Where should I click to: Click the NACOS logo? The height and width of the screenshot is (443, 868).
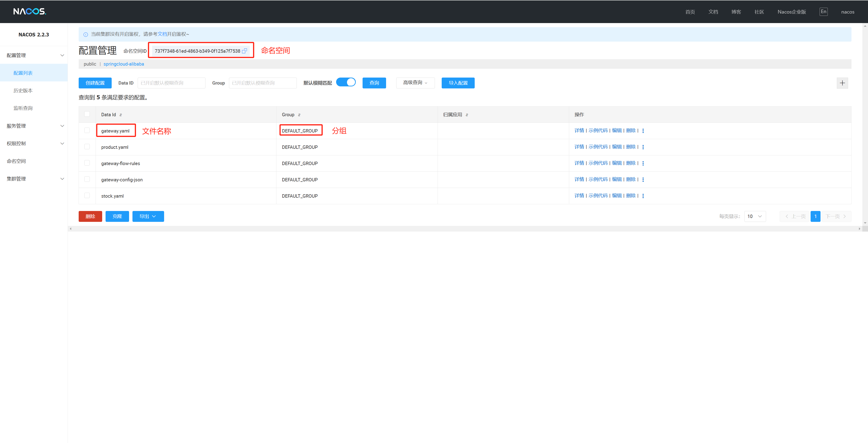(30, 12)
